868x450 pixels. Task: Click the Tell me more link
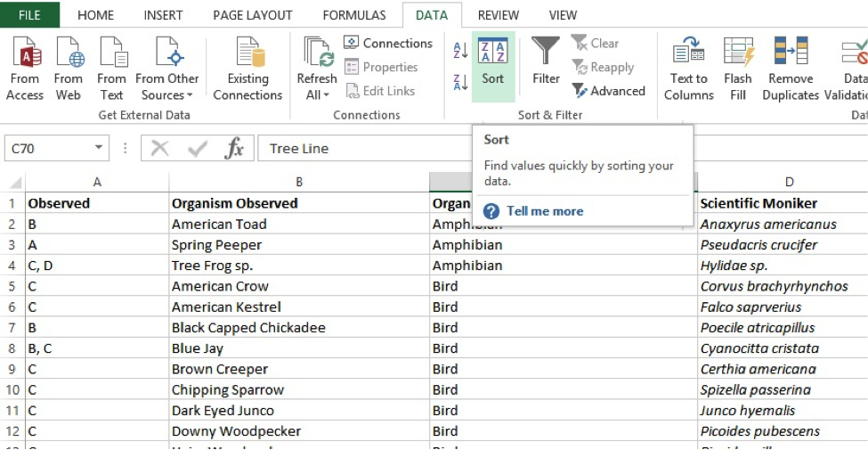click(545, 211)
